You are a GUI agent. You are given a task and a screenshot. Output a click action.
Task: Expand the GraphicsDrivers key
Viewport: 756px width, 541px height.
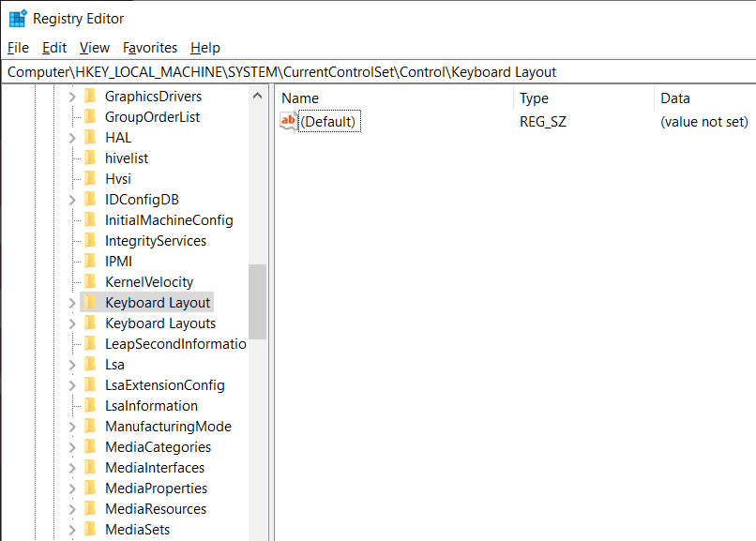pos(72,97)
